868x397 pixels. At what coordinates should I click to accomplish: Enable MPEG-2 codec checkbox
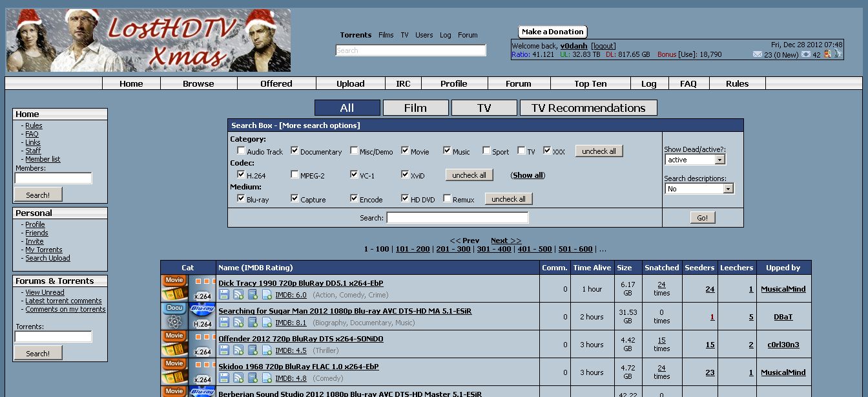294,175
